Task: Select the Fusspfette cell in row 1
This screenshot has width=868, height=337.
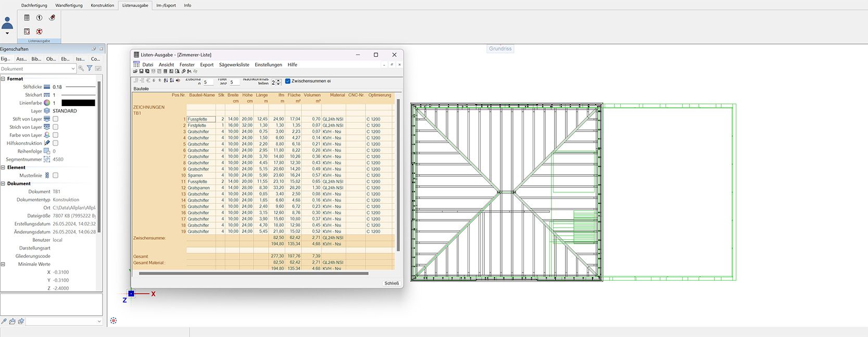Action: click(x=200, y=119)
